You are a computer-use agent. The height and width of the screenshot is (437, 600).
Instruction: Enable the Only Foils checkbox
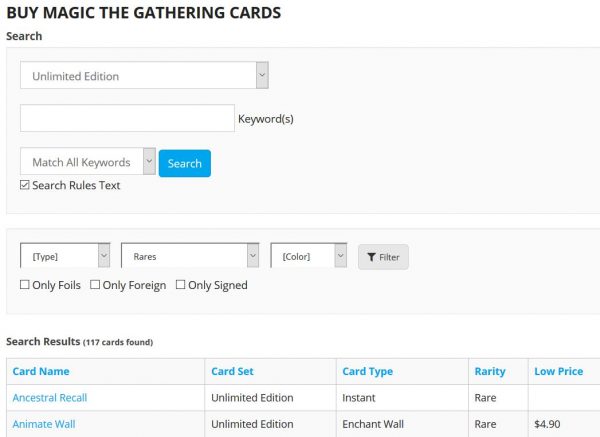[25, 285]
